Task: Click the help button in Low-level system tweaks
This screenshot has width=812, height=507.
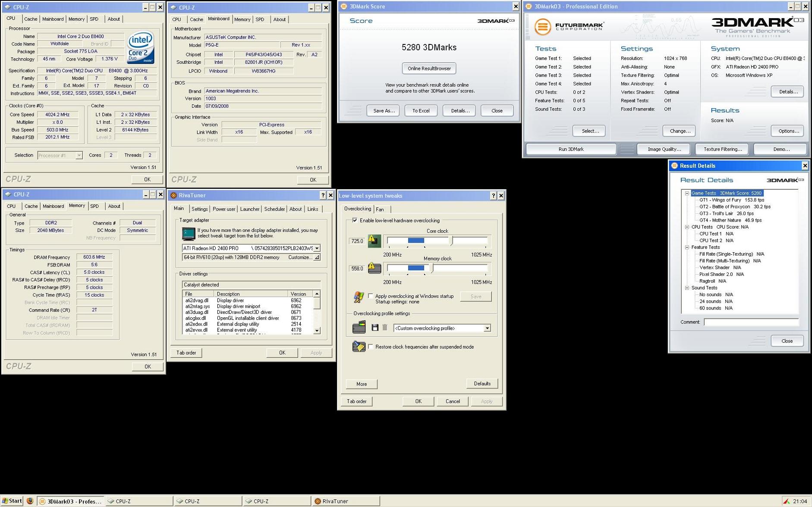Action: coord(493,196)
